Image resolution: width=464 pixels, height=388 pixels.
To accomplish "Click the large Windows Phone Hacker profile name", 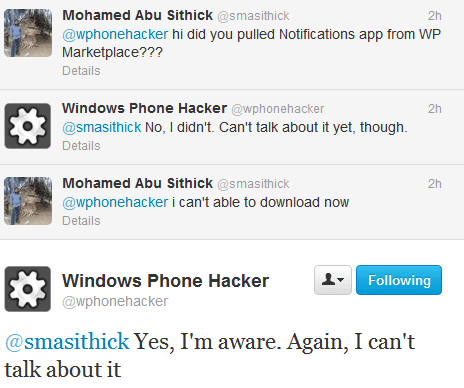I will click(x=165, y=281).
